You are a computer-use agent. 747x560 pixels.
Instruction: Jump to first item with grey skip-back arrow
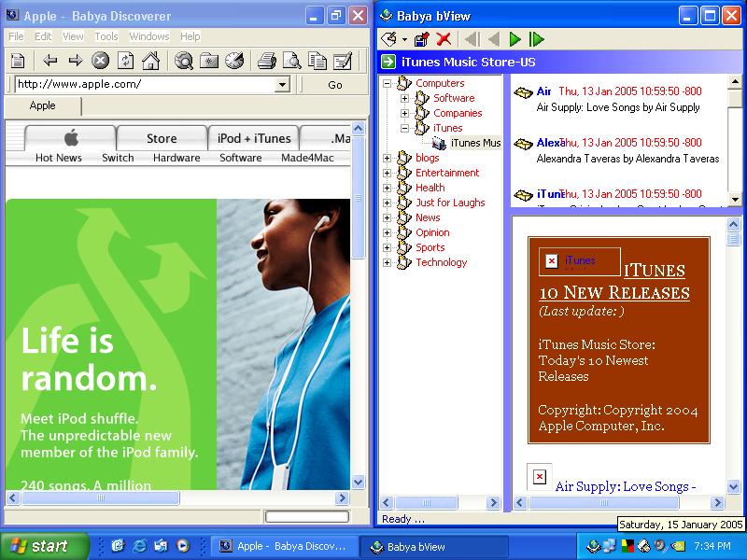pyautogui.click(x=472, y=39)
